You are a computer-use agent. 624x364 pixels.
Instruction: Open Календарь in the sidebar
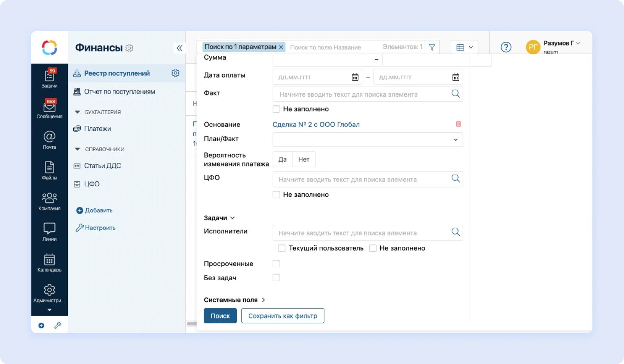pos(49,262)
